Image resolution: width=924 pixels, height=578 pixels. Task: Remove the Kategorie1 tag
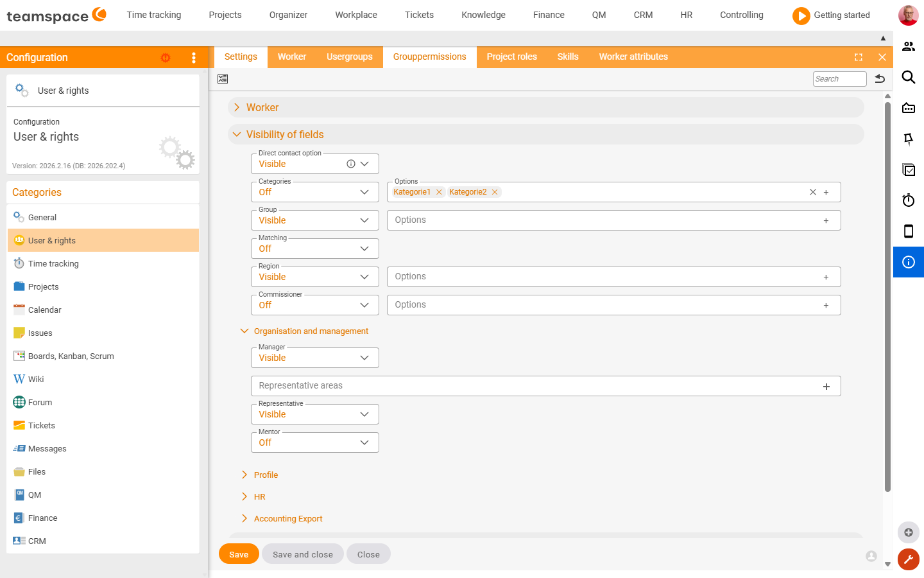439,192
